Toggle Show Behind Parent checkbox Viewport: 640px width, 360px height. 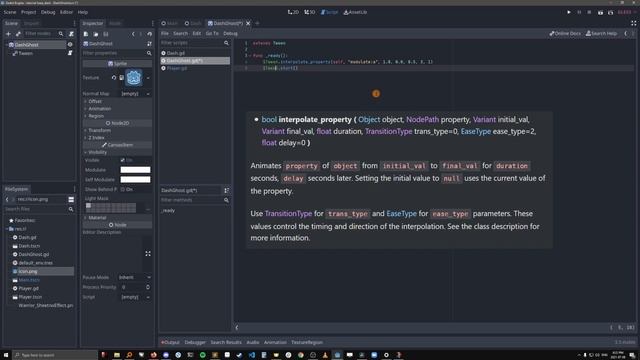(x=122, y=189)
